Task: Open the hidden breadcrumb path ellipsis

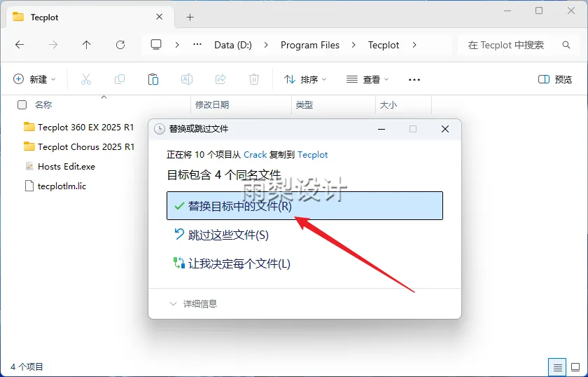Action: tap(197, 45)
